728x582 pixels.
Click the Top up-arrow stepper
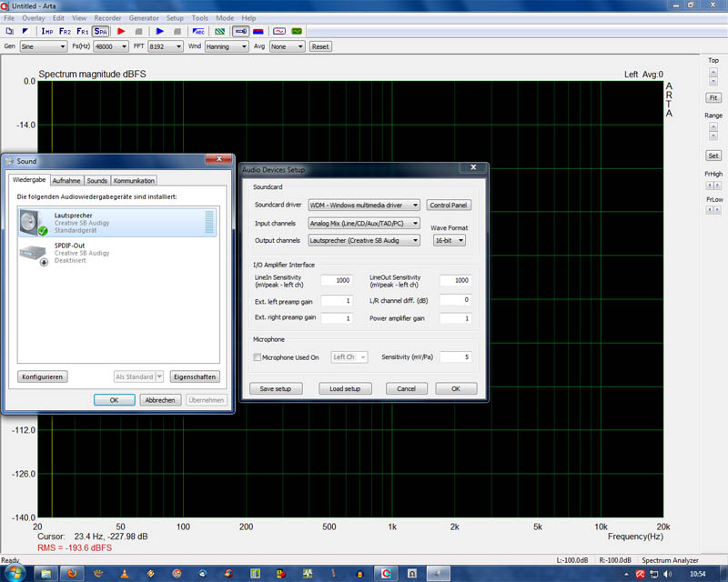[x=713, y=74]
